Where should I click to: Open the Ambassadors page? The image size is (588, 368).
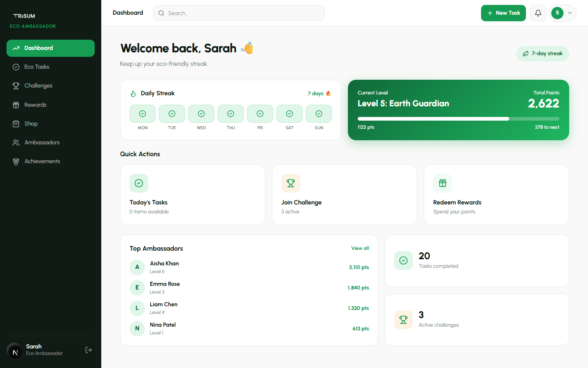coord(51,143)
